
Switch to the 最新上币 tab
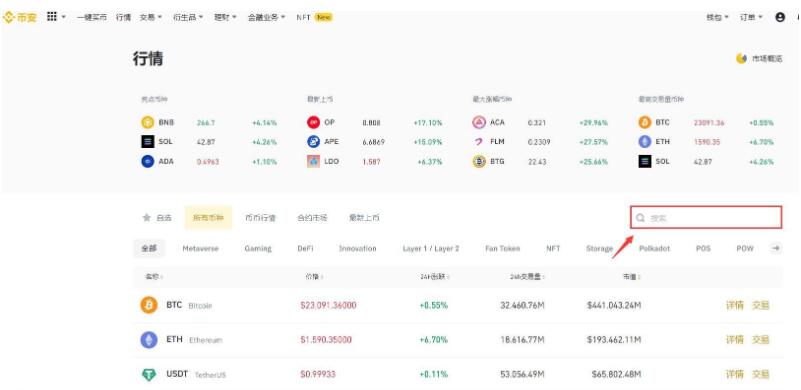(364, 218)
